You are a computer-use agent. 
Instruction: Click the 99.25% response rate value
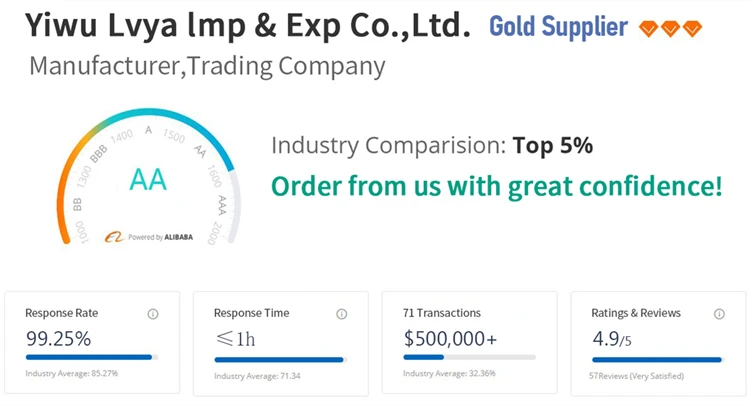click(58, 339)
